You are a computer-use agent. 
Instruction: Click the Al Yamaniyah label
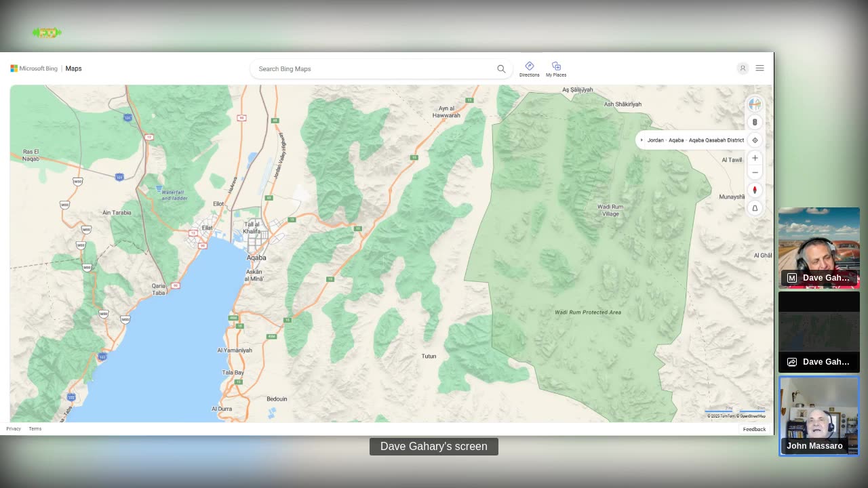click(235, 350)
